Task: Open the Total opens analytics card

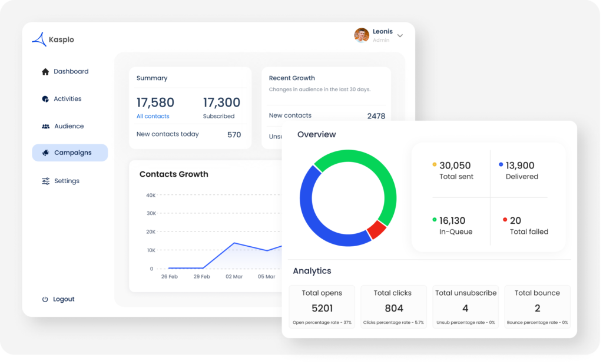Action: [322, 307]
